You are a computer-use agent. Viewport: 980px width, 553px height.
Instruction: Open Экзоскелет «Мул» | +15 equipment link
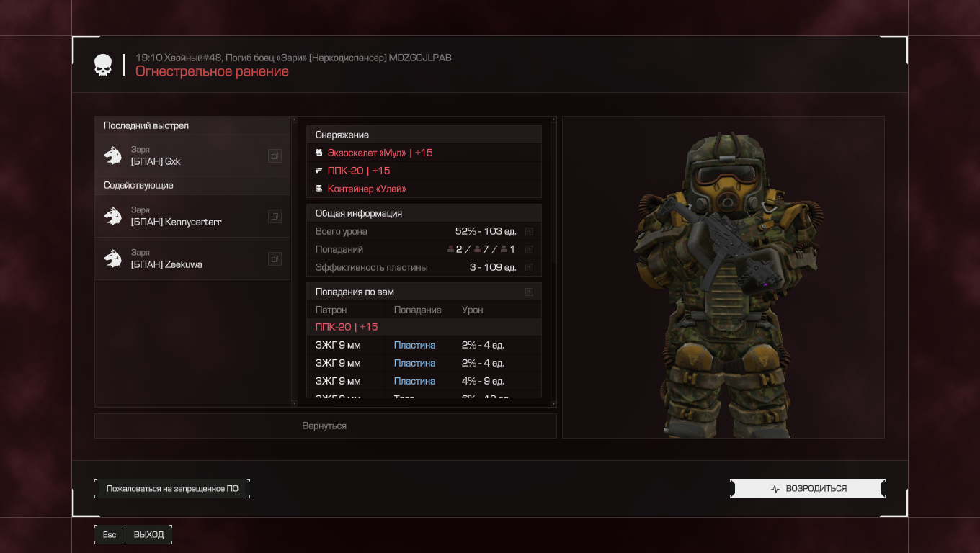(x=380, y=153)
